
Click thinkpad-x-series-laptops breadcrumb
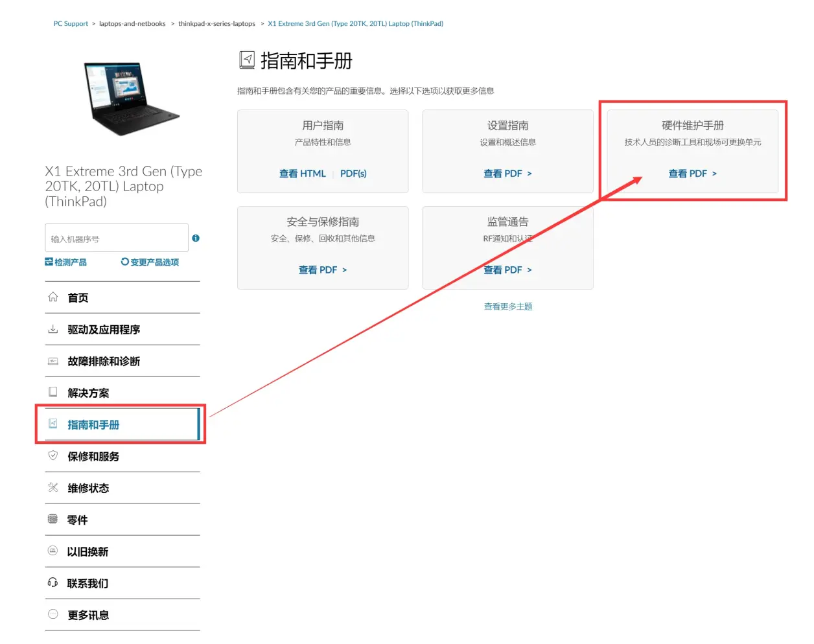(x=217, y=23)
